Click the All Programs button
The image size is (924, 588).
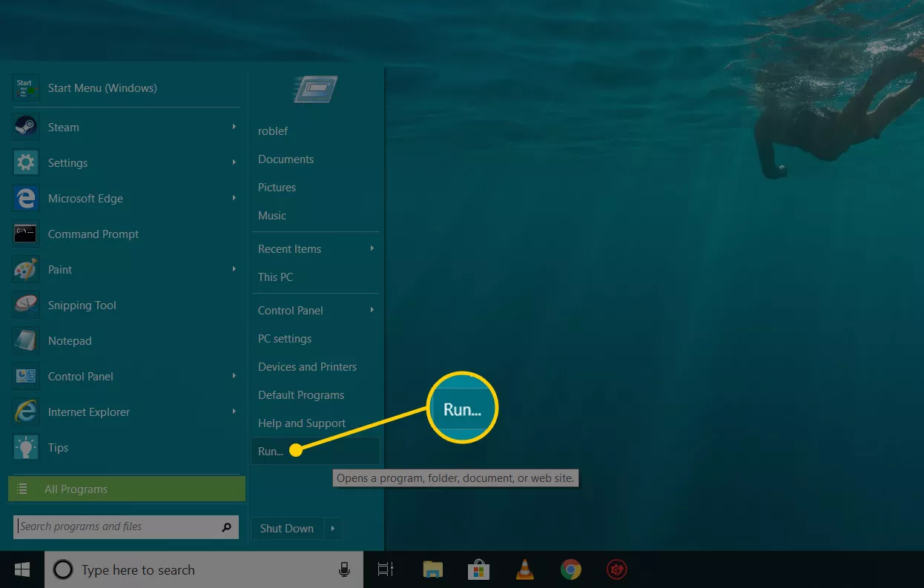coord(127,489)
